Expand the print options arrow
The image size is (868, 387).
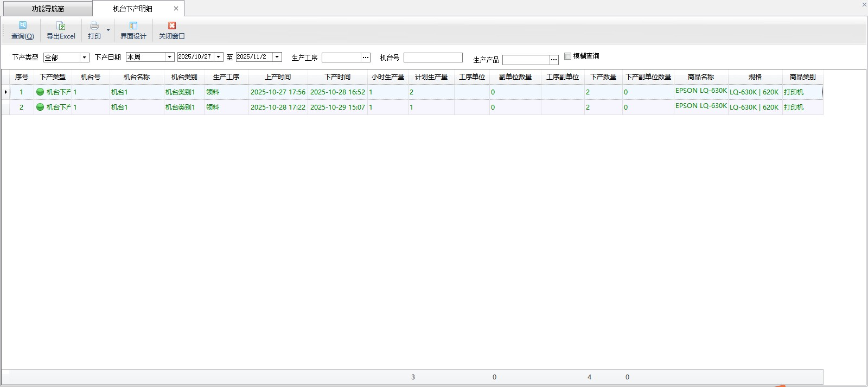(108, 30)
